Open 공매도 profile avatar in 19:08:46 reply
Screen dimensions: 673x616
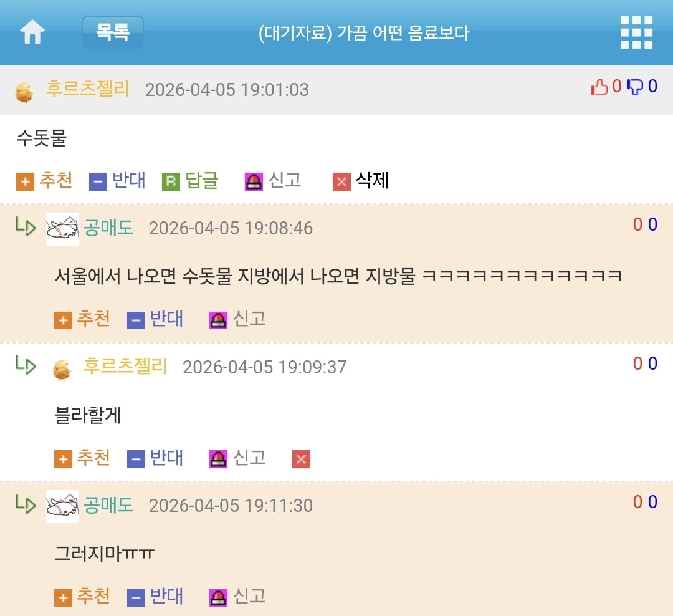(x=62, y=229)
